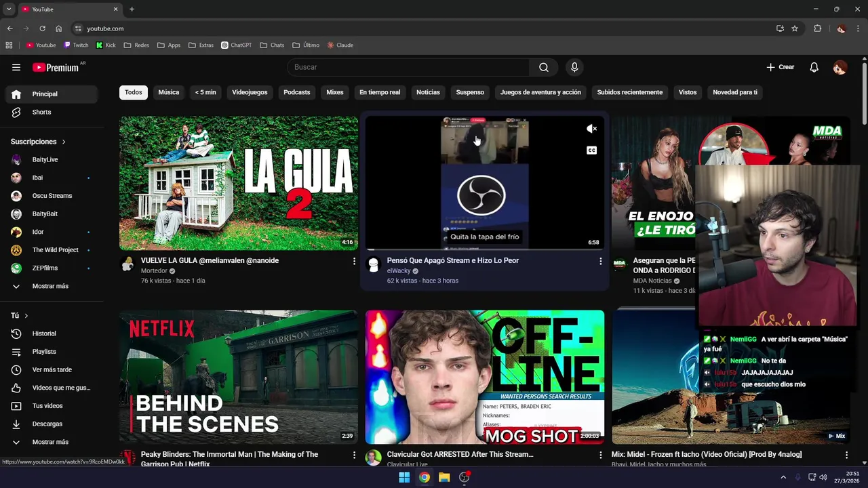Viewport: 868px width, 488px height.
Task: Open the Tú section chevron
Action: pyautogui.click(x=26, y=316)
